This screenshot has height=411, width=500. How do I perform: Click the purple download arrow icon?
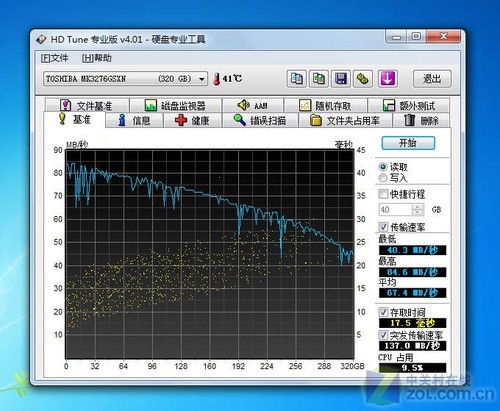click(388, 79)
